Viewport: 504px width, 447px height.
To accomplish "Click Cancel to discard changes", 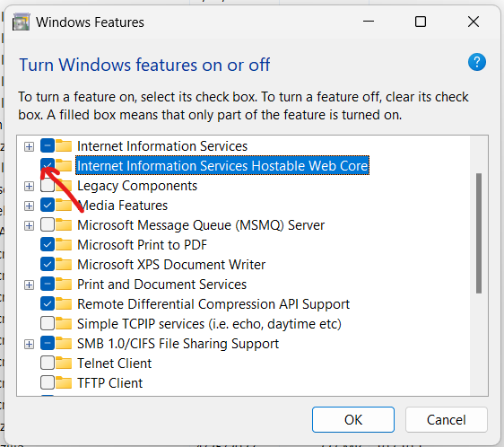I will point(446,420).
